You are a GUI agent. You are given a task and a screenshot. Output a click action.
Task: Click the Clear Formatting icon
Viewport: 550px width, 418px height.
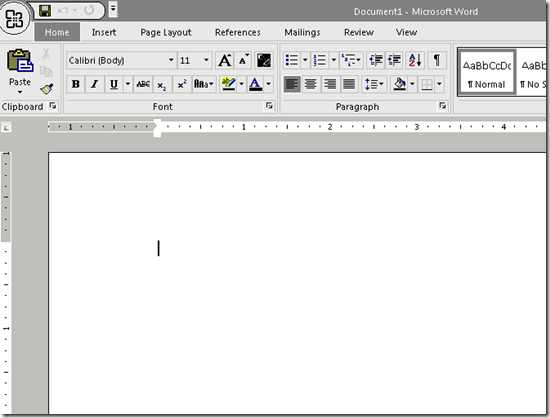coord(264,60)
